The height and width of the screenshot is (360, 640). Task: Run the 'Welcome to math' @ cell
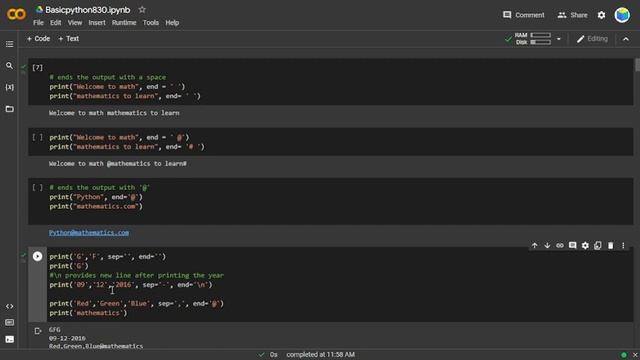click(x=37, y=138)
